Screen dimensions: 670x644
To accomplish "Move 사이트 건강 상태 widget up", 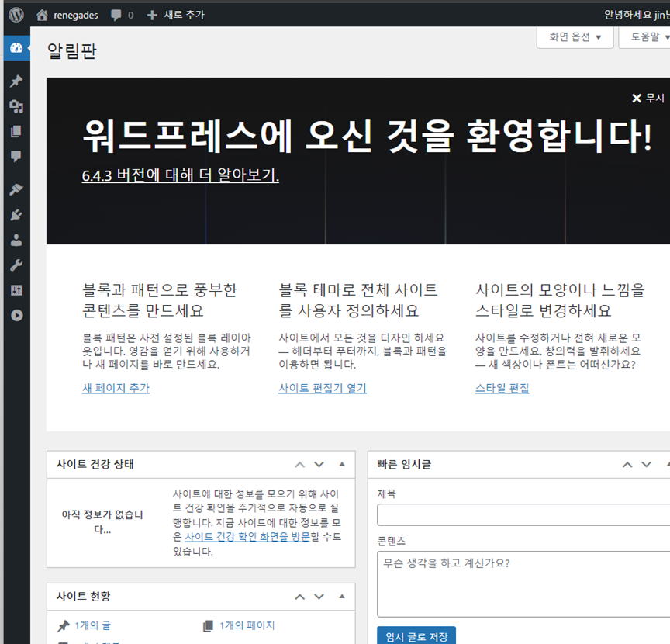I will pyautogui.click(x=300, y=465).
